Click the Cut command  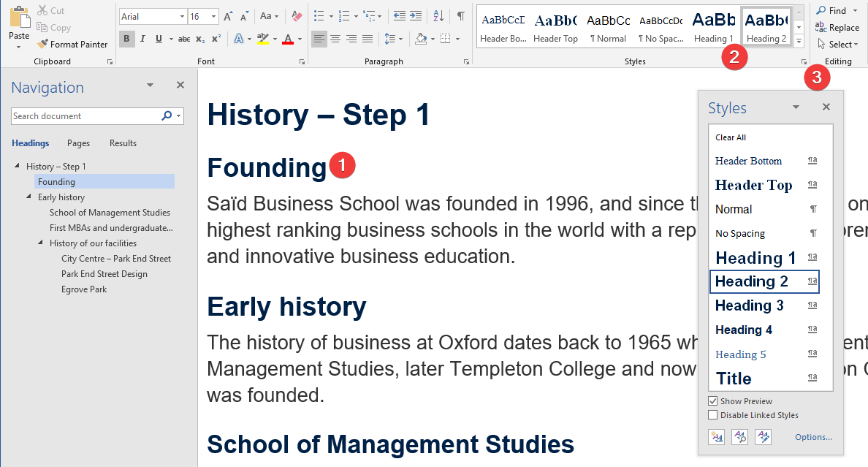[51, 10]
